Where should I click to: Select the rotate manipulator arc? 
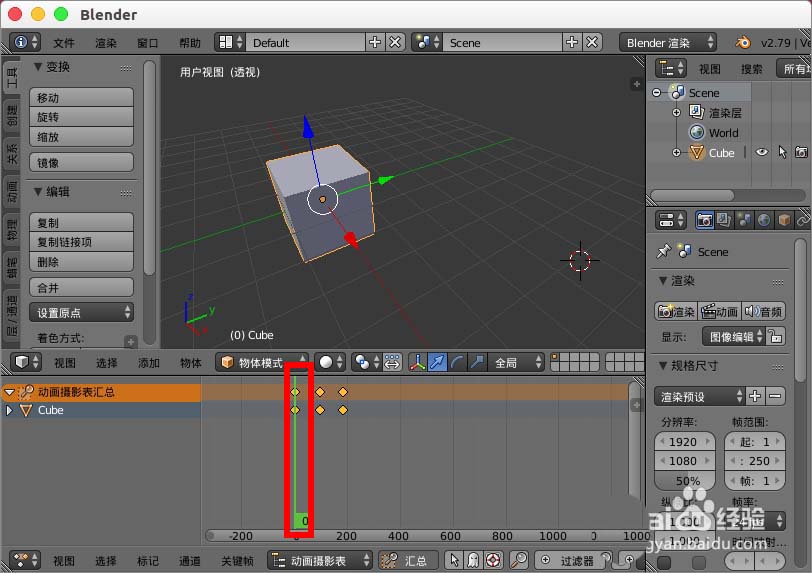(457, 362)
